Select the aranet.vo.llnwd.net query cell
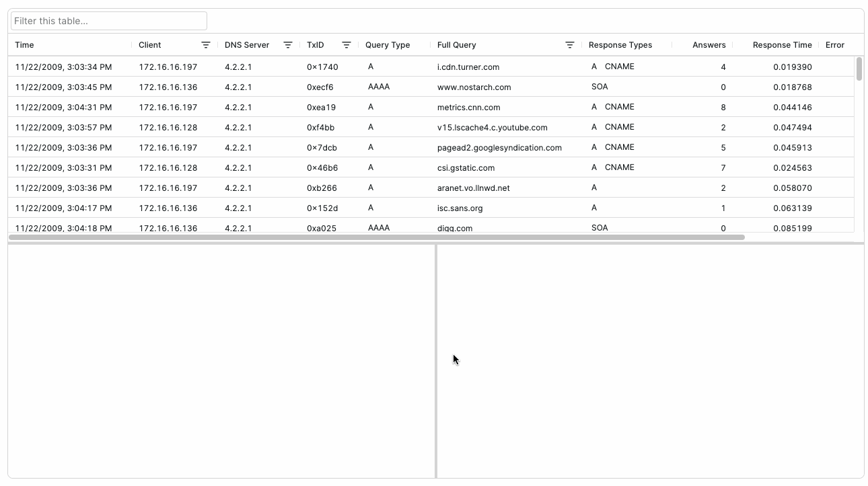This screenshot has width=868, height=486. pyautogui.click(x=474, y=188)
